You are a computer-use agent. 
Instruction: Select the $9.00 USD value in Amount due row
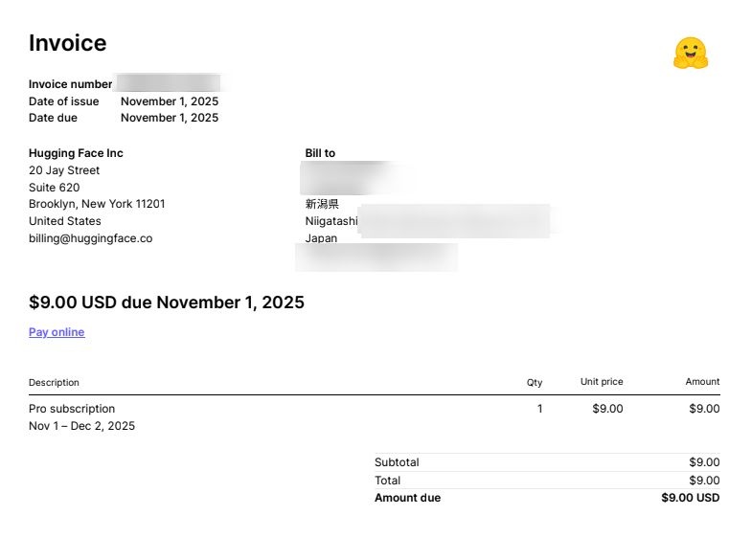[x=690, y=498]
